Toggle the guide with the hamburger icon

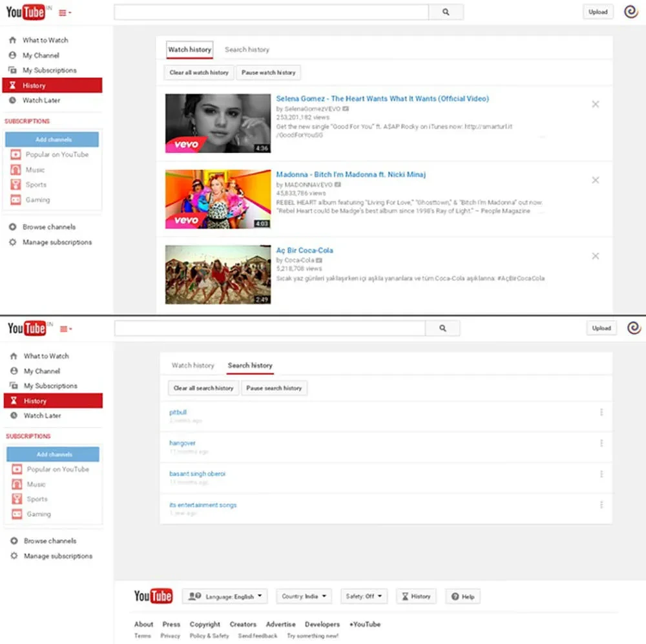(63, 12)
